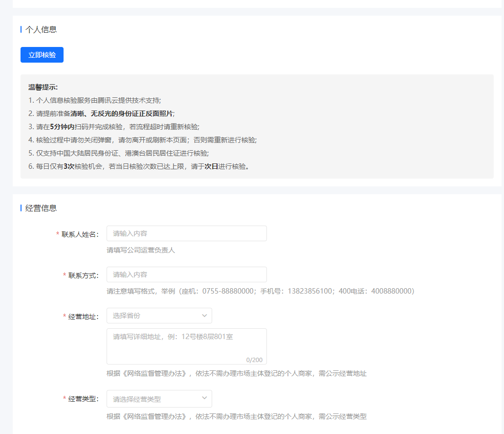Focus the detailed address textarea
This screenshot has height=434, width=504.
tap(186, 346)
